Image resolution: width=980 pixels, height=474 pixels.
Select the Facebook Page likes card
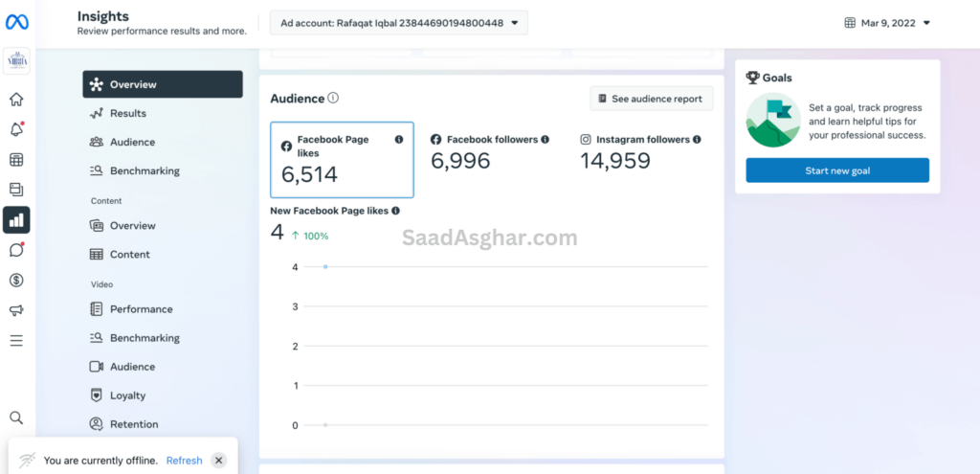coord(342,160)
